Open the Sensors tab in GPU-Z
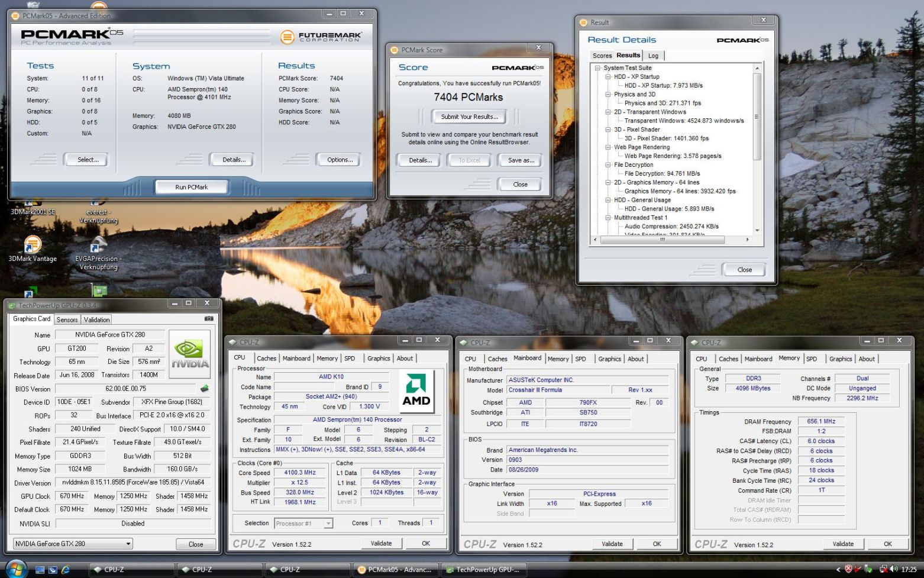The height and width of the screenshot is (578, 924). click(67, 319)
